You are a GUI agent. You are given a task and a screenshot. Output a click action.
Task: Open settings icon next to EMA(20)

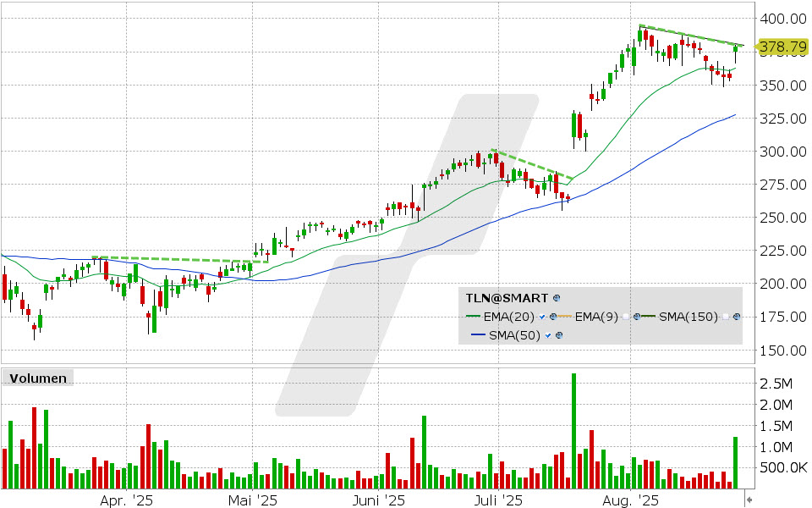tap(553, 317)
